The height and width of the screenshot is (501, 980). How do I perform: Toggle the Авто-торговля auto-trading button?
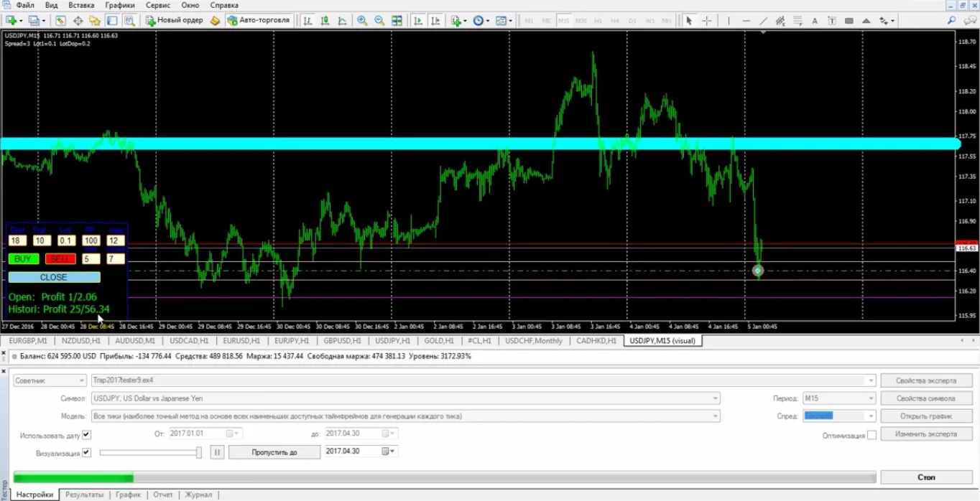(259, 21)
